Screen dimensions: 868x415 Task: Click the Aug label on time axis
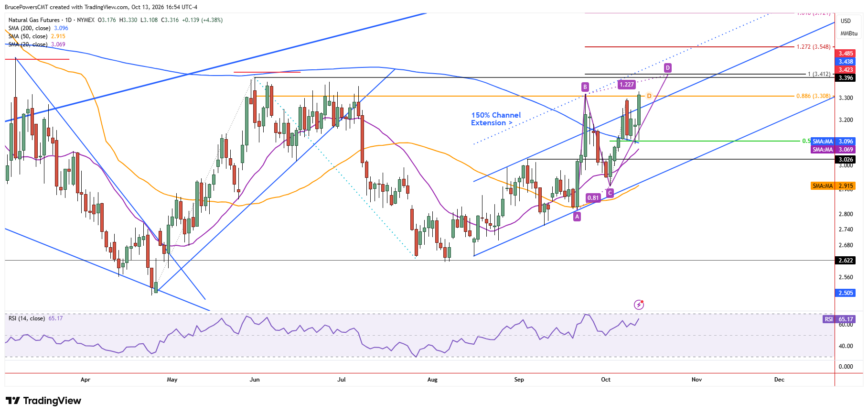(432, 380)
